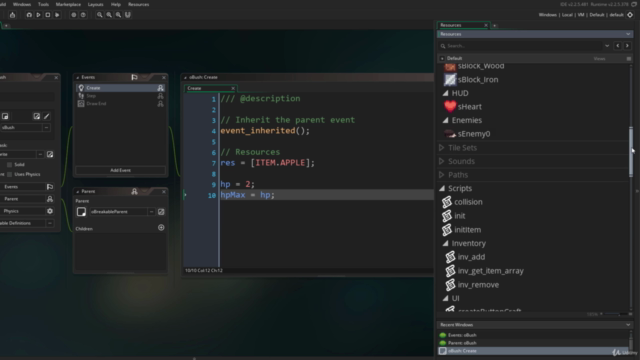Click the Help clock-style toolbar icon

pos(83,15)
